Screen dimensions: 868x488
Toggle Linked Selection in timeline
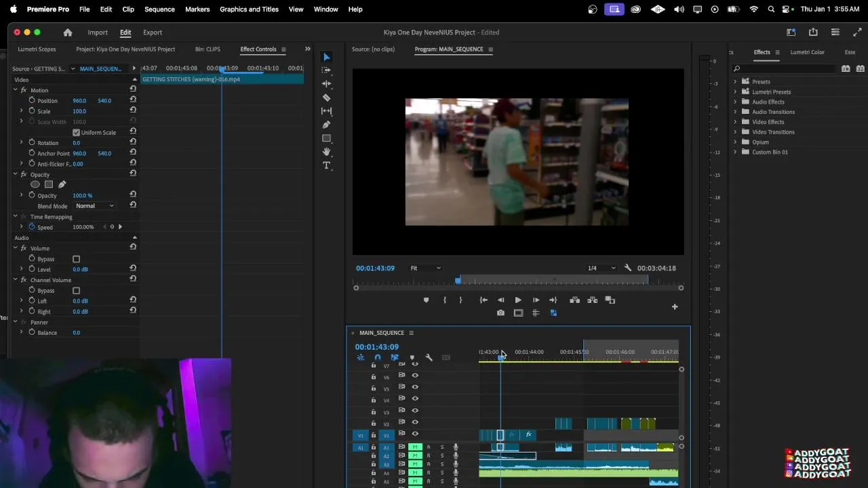point(395,358)
